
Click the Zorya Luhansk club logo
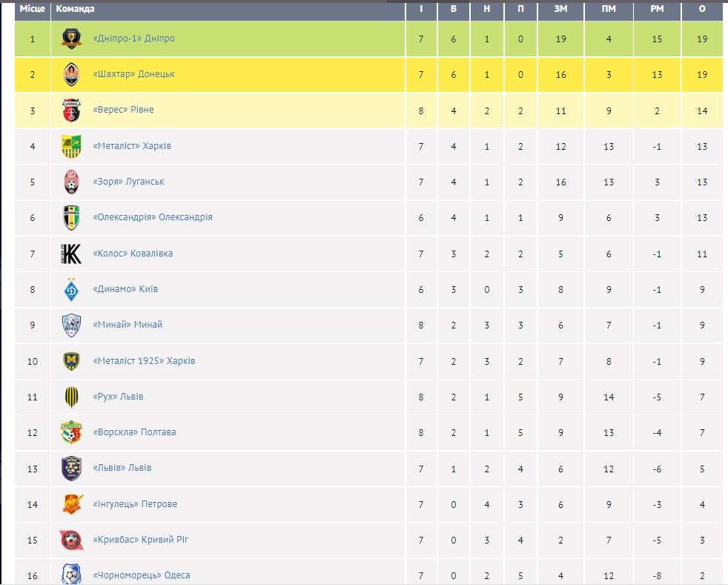tap(71, 182)
